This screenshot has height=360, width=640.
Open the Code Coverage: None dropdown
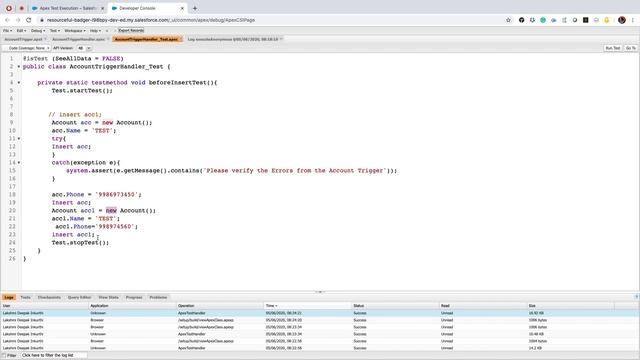[x=27, y=48]
